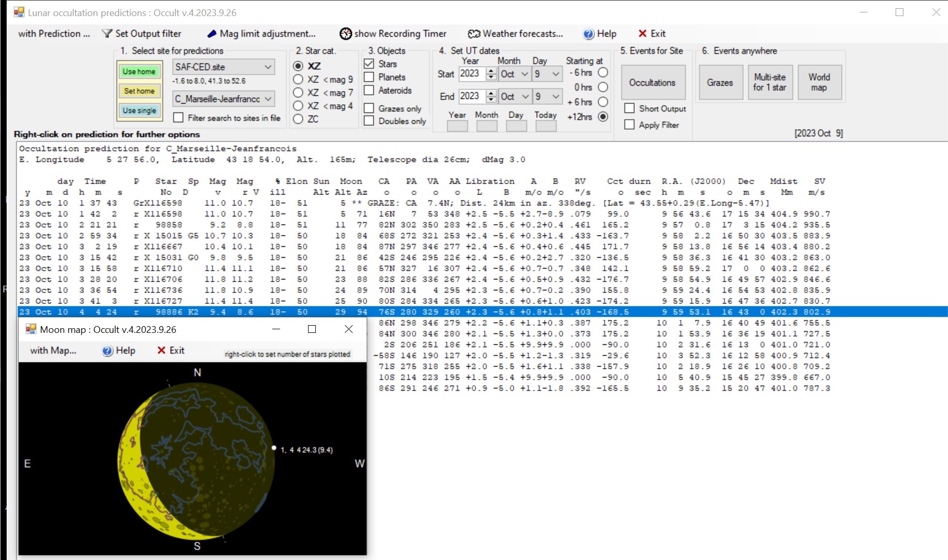
Task: Click the Weather forecasts cloud icon
Action: click(473, 34)
